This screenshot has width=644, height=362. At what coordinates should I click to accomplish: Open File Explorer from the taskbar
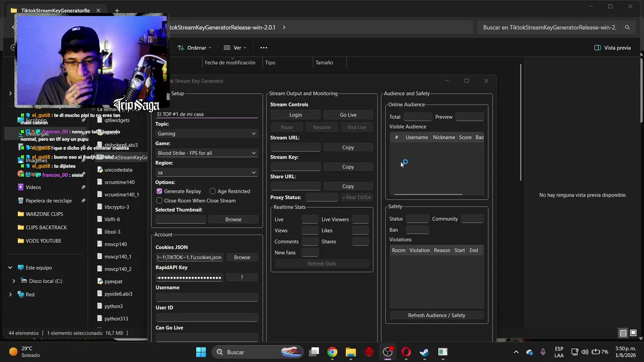tap(351, 352)
